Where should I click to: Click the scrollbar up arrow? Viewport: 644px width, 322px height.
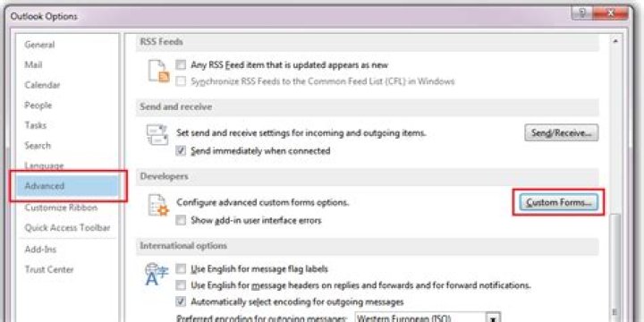(x=615, y=41)
